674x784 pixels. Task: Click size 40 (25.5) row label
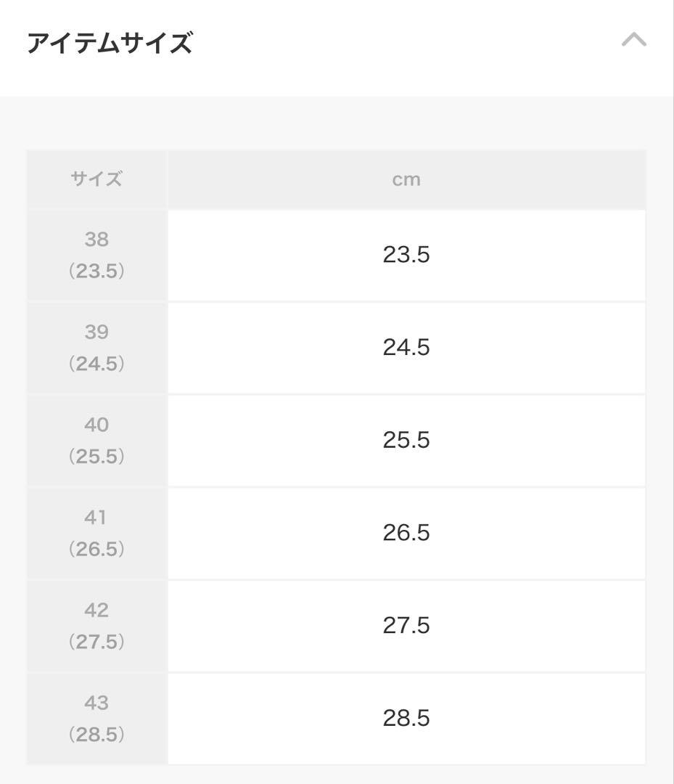click(x=97, y=441)
